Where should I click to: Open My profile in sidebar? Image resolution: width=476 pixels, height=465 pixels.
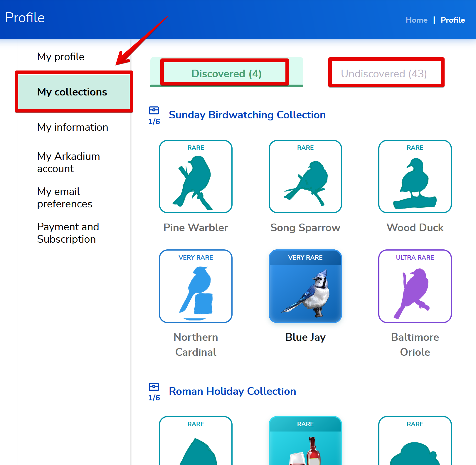click(61, 57)
